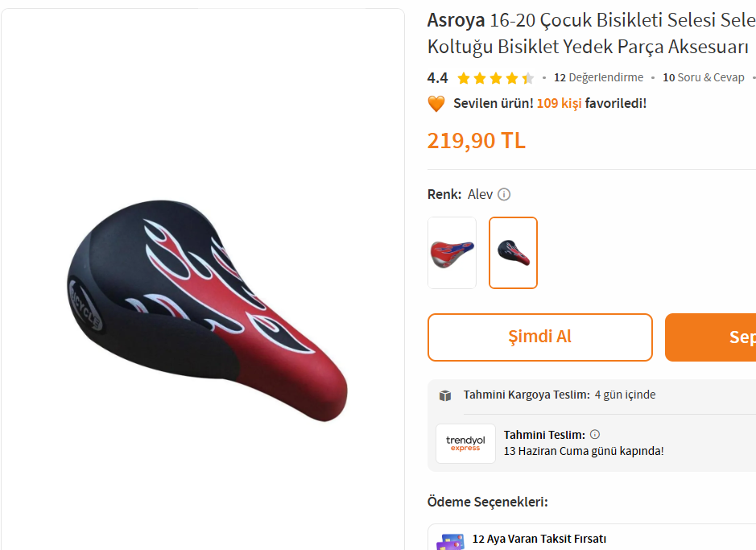Select the red-blue saddle color variant
This screenshot has width=756, height=550.
(x=452, y=253)
